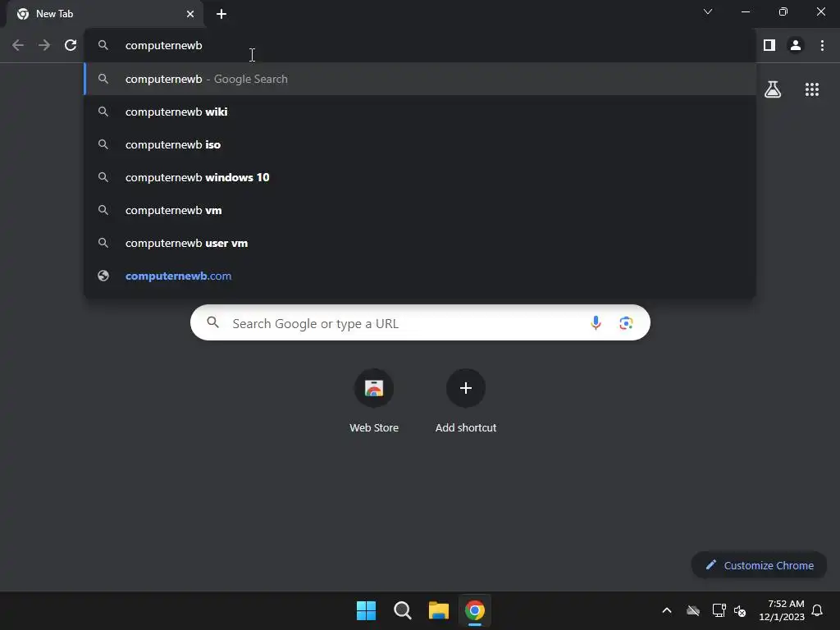
Task: Open Windows Start menu
Action: (x=367, y=610)
